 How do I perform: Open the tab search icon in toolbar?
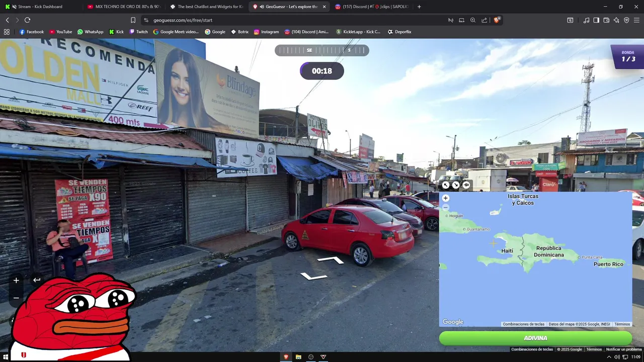570,20
